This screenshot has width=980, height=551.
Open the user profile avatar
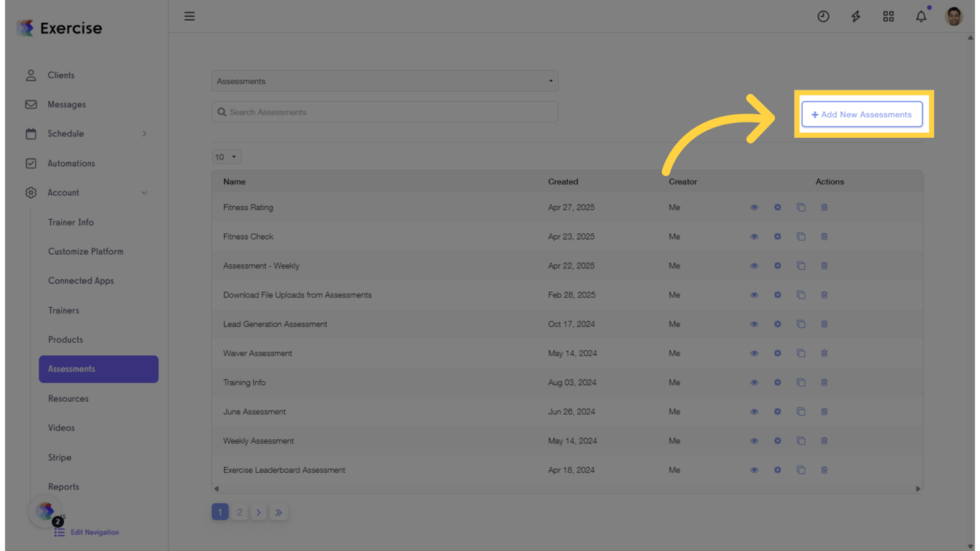(x=954, y=17)
